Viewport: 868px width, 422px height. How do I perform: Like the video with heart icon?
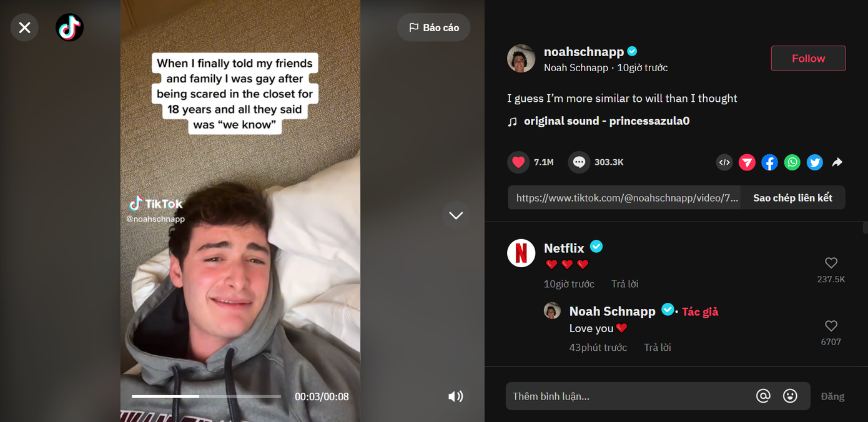point(518,162)
